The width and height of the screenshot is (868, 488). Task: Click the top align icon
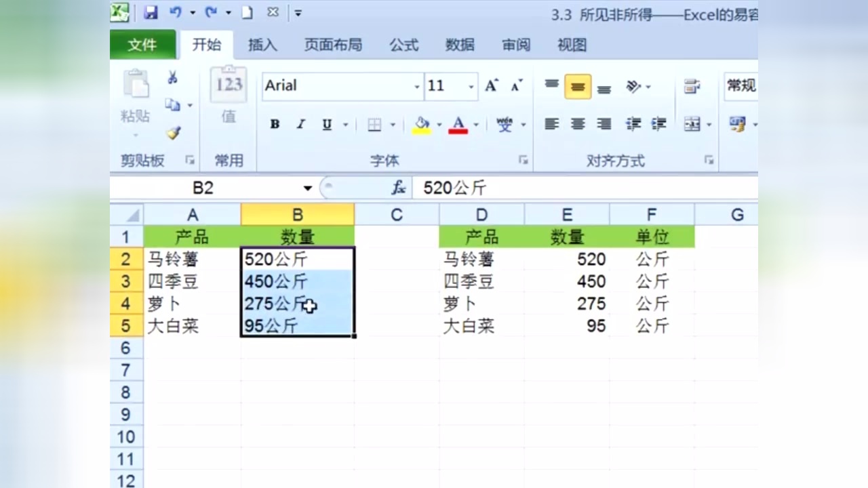point(552,86)
